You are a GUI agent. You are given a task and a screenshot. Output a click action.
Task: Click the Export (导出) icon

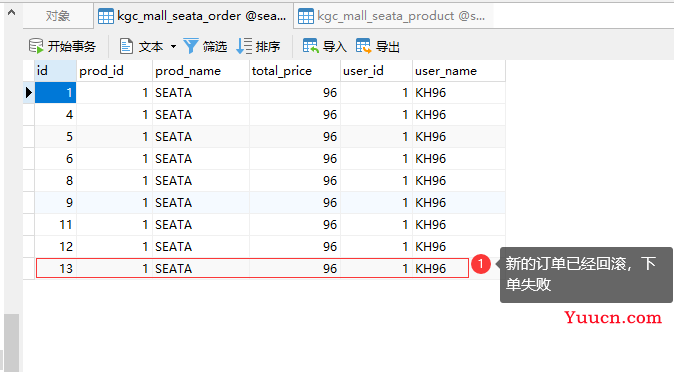tap(363, 46)
